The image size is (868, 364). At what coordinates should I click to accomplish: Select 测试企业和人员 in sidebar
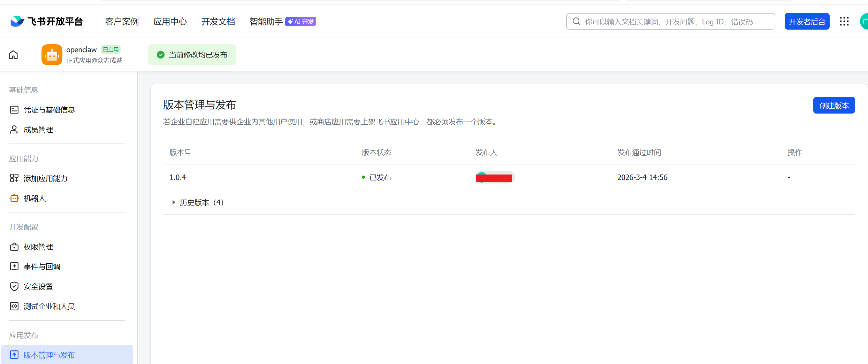click(49, 306)
